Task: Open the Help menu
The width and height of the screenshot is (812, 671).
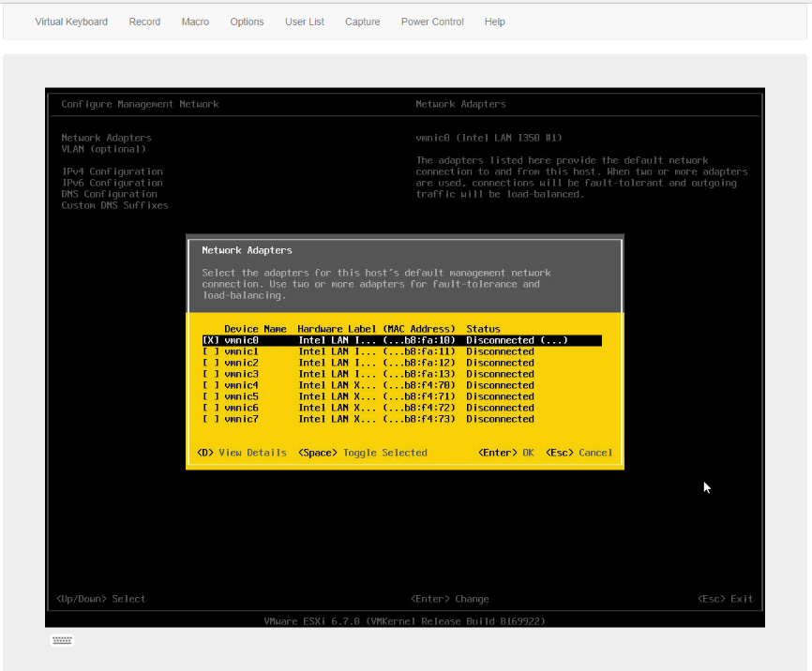Action: 494,22
